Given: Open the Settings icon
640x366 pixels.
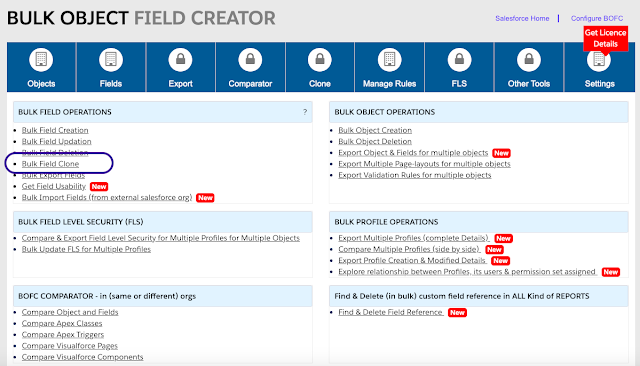Looking at the screenshot, I should pos(599,60).
